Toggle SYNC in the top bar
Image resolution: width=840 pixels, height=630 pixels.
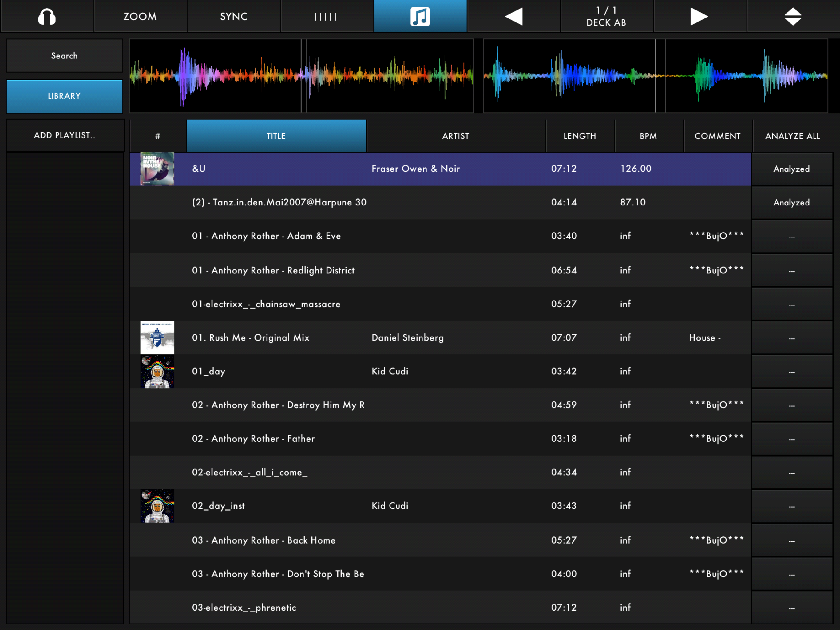(234, 16)
